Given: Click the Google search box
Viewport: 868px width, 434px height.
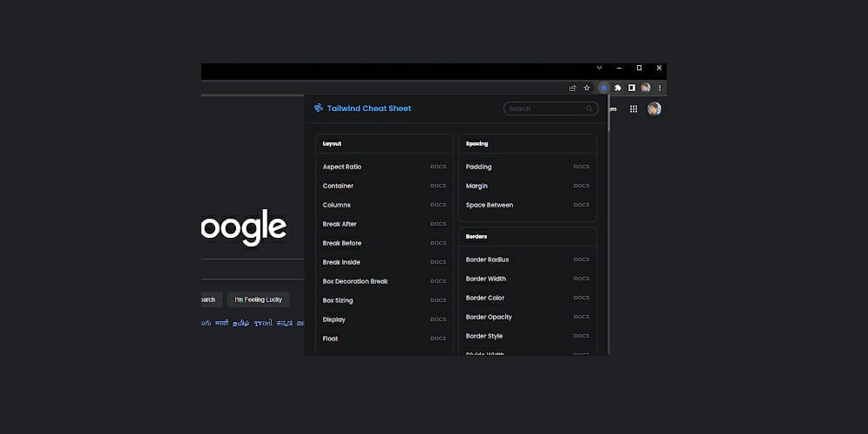Looking at the screenshot, I should coord(253,269).
